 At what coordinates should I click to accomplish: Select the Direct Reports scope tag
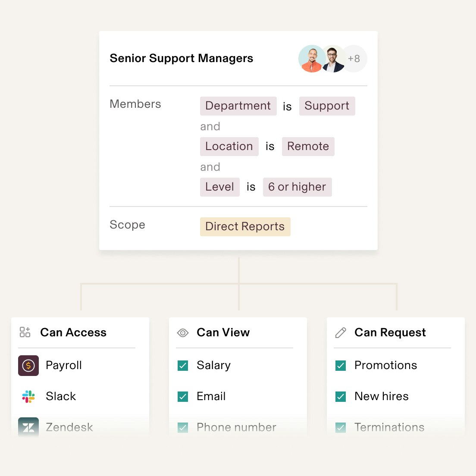245,227
